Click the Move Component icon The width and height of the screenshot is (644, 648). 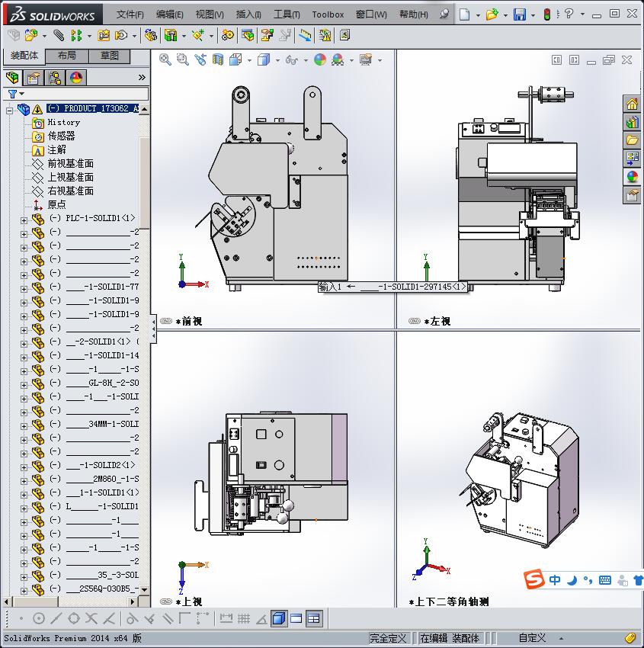point(121,35)
